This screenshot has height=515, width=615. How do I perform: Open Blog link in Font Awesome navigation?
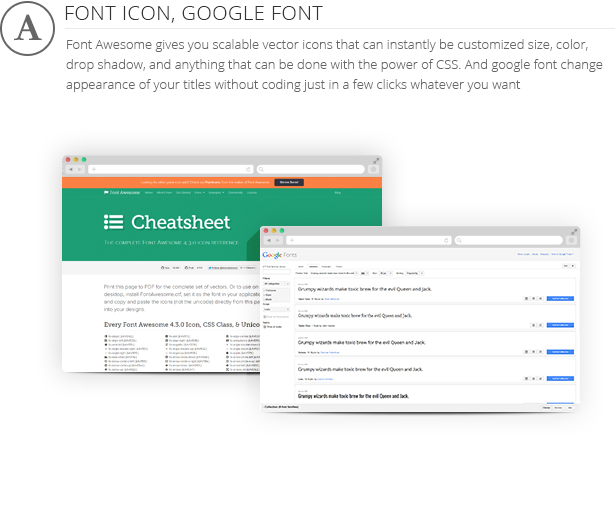click(x=338, y=193)
